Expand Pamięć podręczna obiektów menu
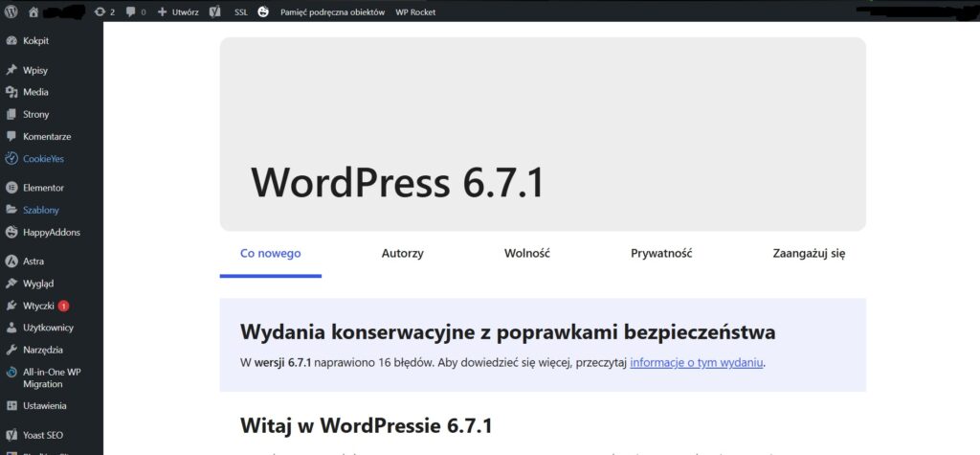This screenshot has width=980, height=455. [x=332, y=11]
